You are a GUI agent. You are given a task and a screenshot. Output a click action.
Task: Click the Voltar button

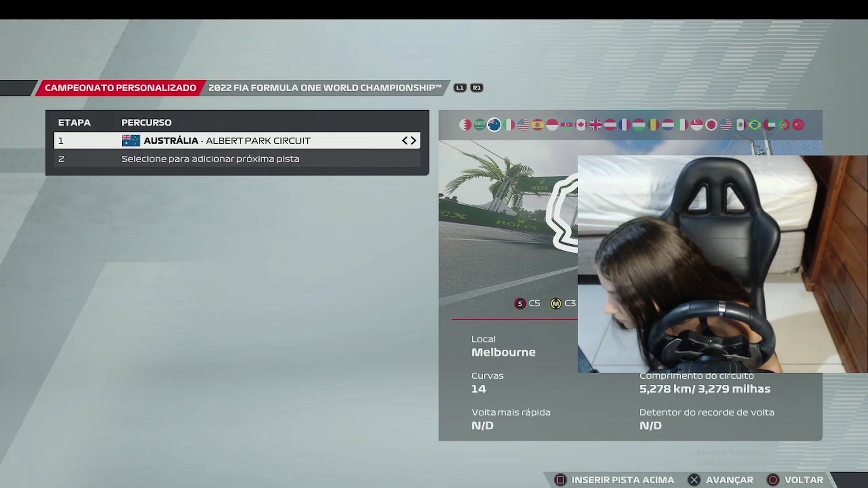click(795, 480)
